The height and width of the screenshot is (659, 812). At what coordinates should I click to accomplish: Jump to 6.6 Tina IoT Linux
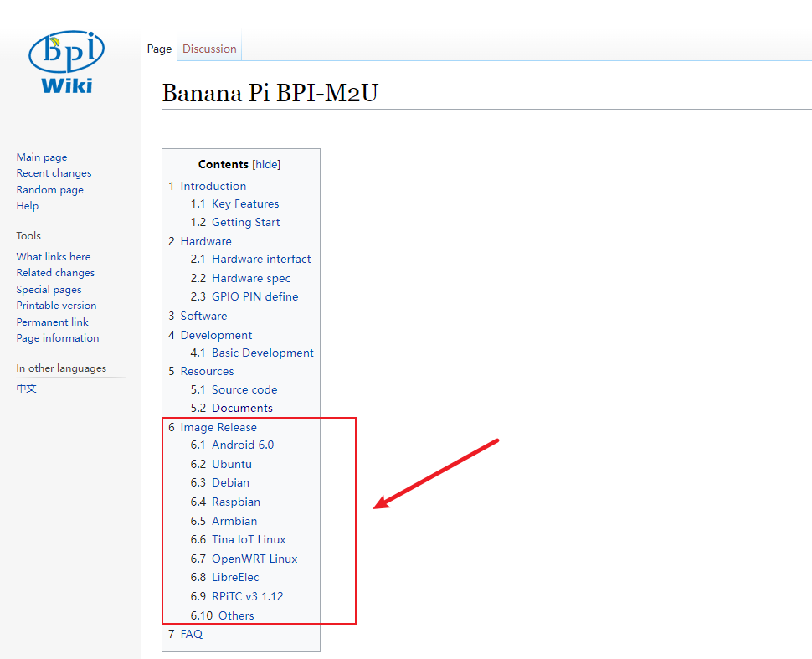[x=239, y=540]
